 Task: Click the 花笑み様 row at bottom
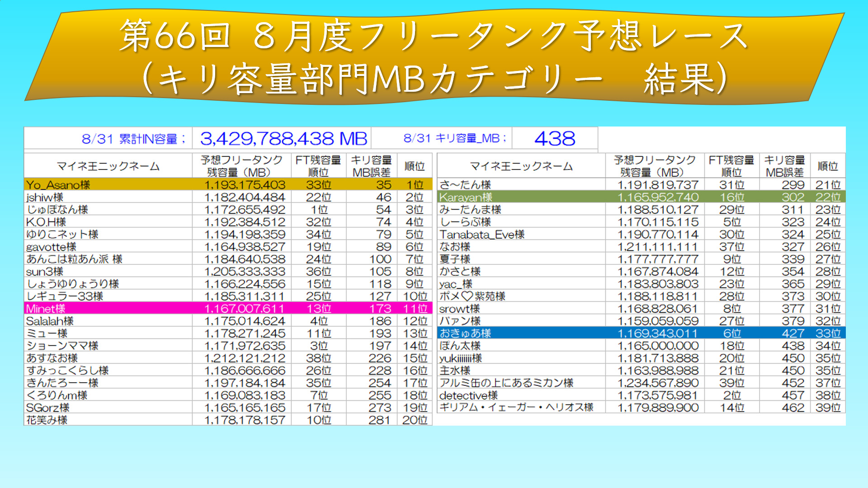click(x=47, y=420)
